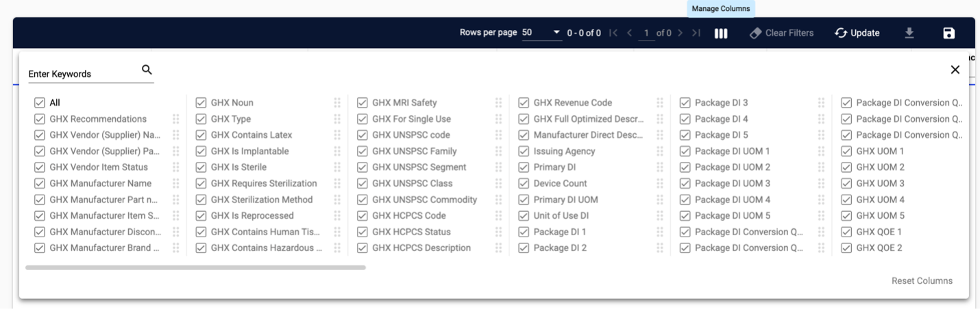Click the Enter Keywords search field

tap(82, 74)
